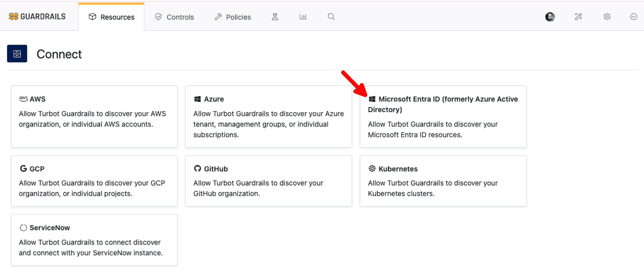Click the Controls shield icon
Screen dimensions: 644x277
pyautogui.click(x=158, y=17)
